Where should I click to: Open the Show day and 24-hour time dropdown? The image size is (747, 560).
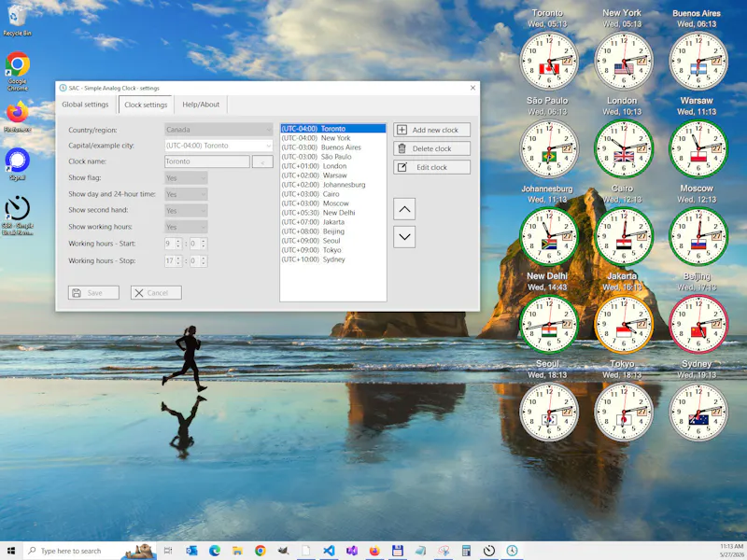[186, 194]
